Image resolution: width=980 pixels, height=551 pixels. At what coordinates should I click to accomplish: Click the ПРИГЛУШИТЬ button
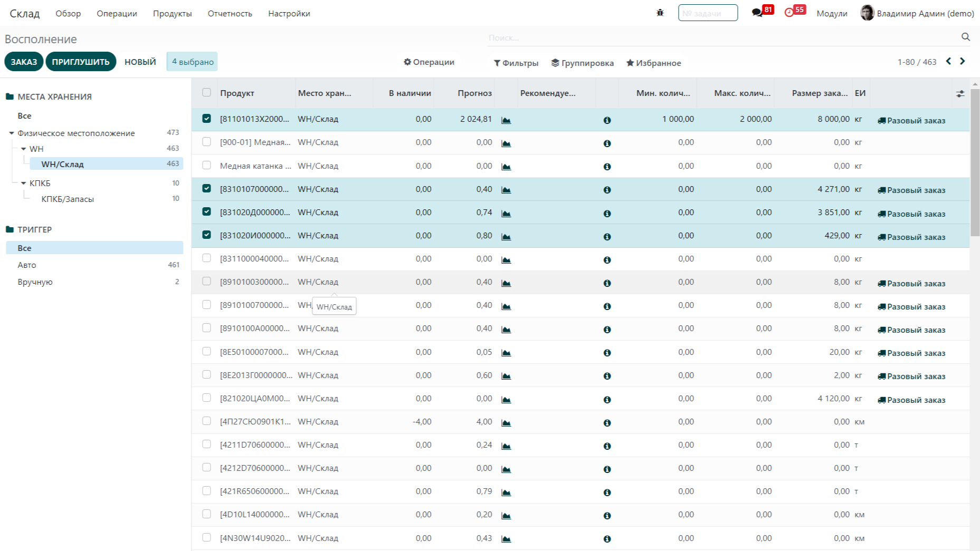pos(81,61)
